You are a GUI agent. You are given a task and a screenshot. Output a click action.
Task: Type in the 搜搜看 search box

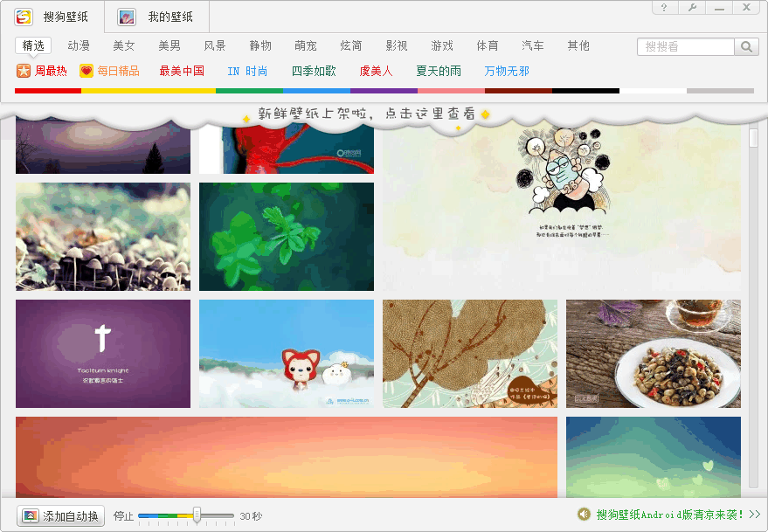tap(685, 47)
